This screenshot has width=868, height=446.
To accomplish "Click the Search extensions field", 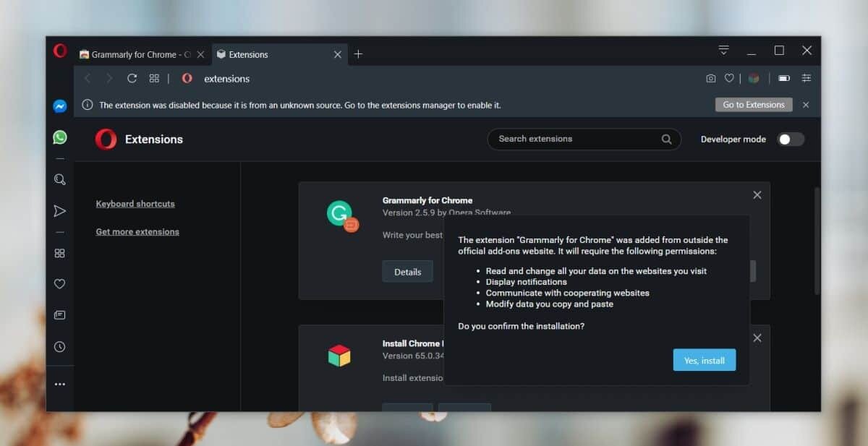I will click(x=584, y=140).
